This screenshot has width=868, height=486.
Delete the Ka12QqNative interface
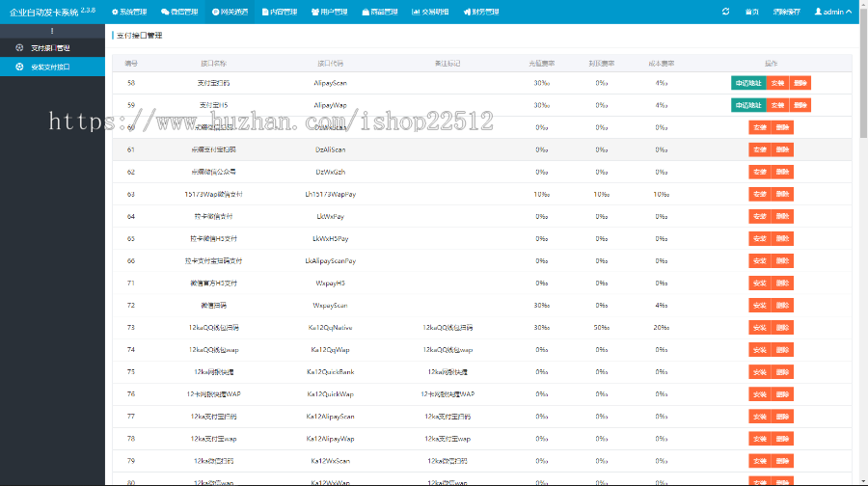pyautogui.click(x=782, y=328)
